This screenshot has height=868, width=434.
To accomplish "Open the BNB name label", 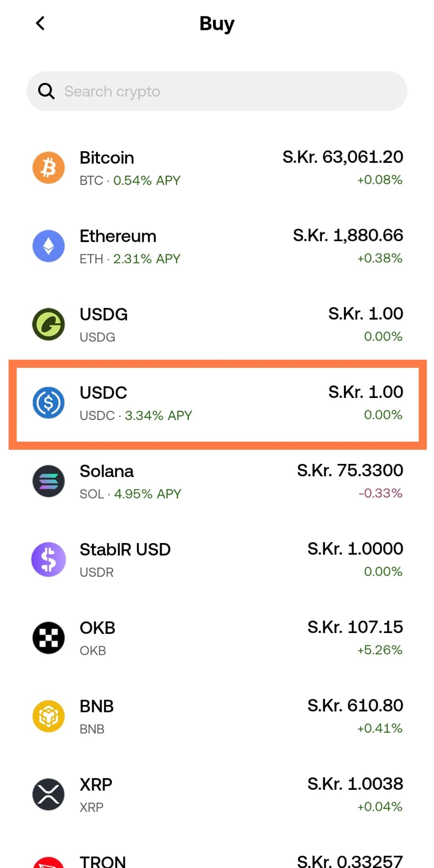I will tap(97, 706).
